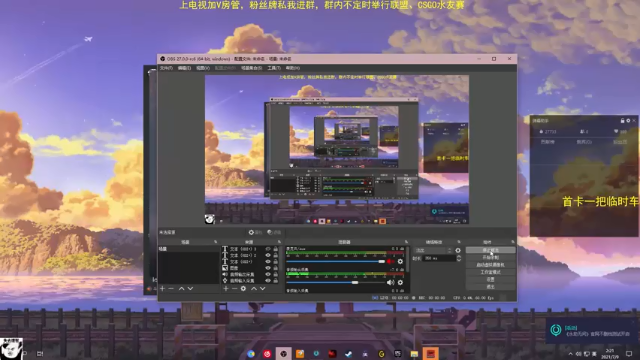Adjust the transition duration stepper arrows
Viewport: 640px width, 360px height.
pyautogui.click(x=459, y=258)
